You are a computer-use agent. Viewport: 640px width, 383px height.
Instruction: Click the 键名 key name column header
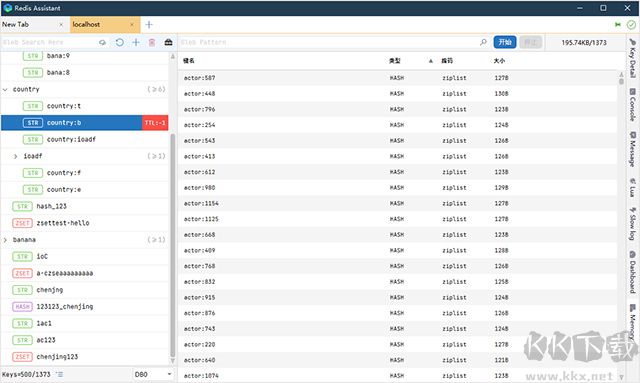click(x=189, y=61)
